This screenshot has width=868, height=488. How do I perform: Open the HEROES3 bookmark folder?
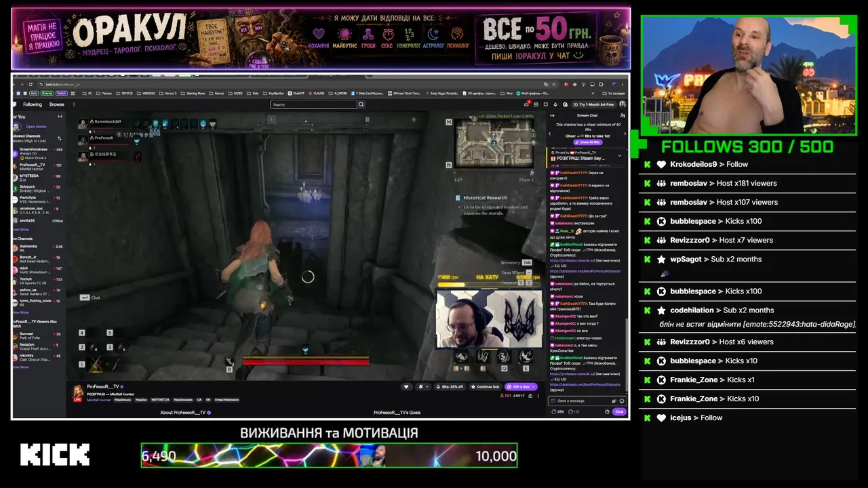146,93
